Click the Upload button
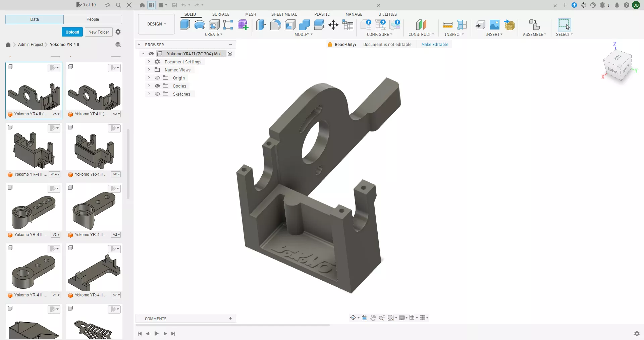This screenshot has height=340, width=644. [x=72, y=32]
